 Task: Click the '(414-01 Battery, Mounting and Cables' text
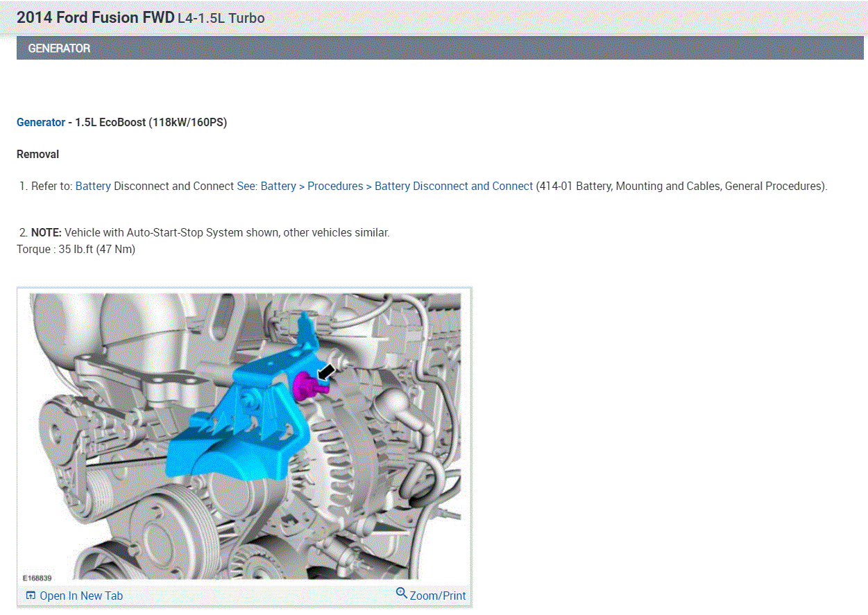[x=629, y=186]
